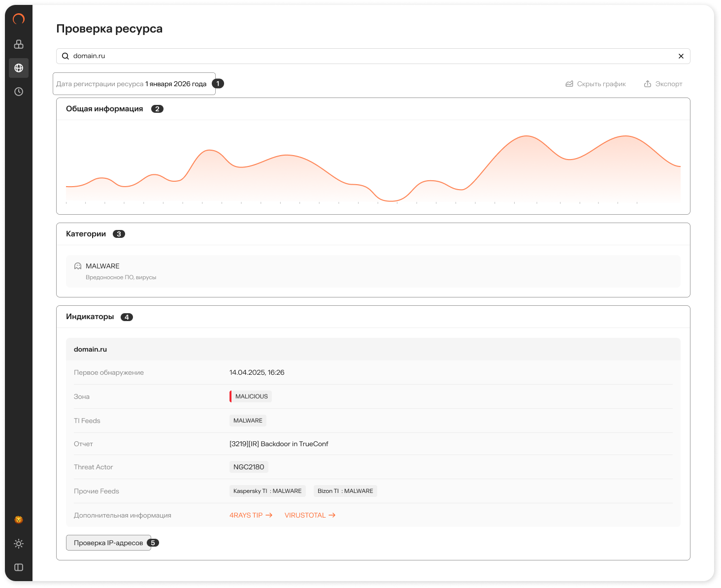Click the orange app logo in sidebar
Screen dimensions: 721x588
coord(19,19)
